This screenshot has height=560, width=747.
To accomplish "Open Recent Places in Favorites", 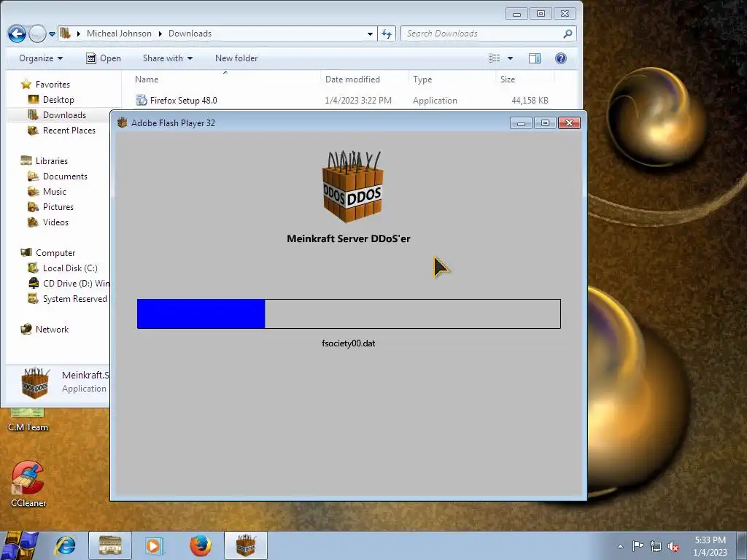I will [x=69, y=130].
